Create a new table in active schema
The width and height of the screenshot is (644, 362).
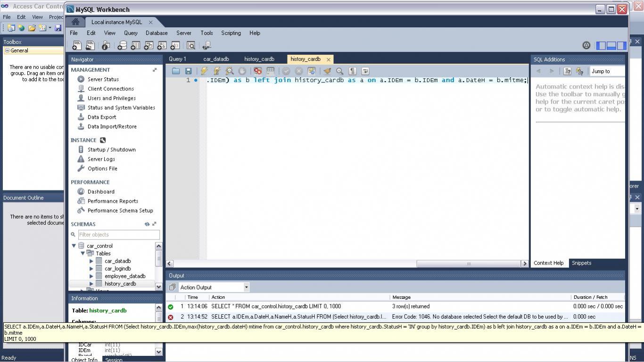coord(135,45)
